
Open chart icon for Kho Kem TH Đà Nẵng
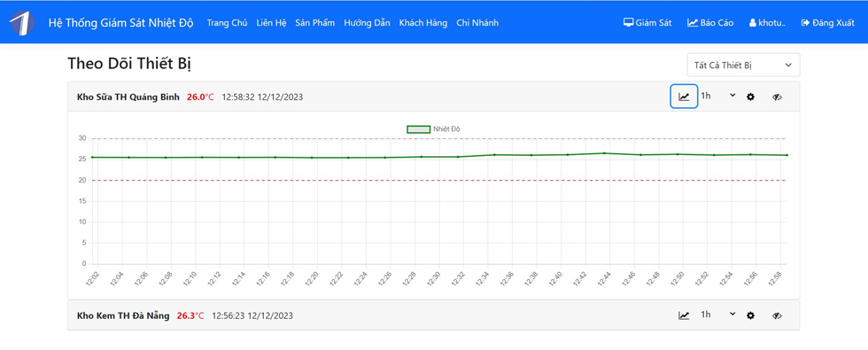[684, 315]
